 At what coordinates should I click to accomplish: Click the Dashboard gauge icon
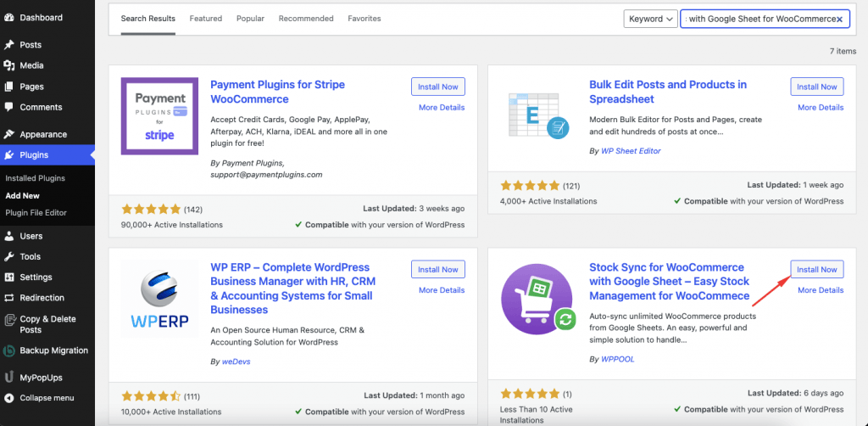[x=8, y=17]
